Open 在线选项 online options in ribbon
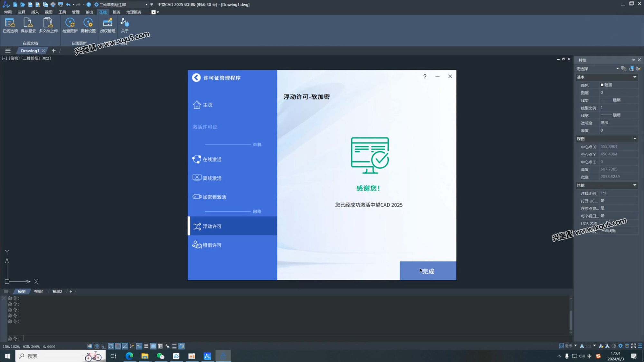Image resolution: width=644 pixels, height=362 pixels. (10, 25)
